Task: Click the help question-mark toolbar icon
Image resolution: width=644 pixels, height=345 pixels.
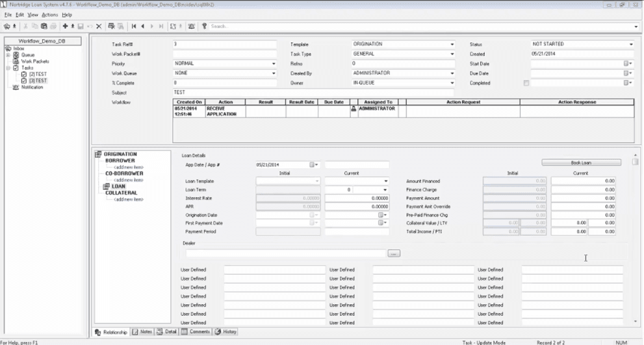Action: [204, 26]
